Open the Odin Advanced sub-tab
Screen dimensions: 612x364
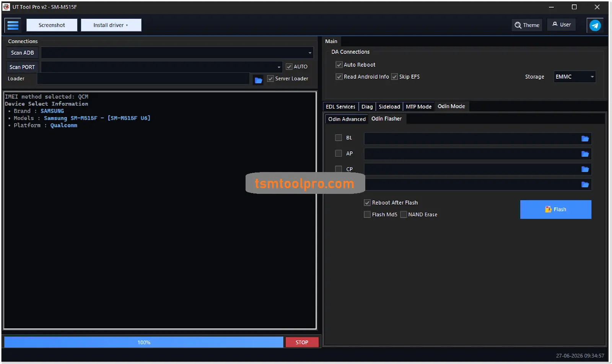[x=347, y=119]
